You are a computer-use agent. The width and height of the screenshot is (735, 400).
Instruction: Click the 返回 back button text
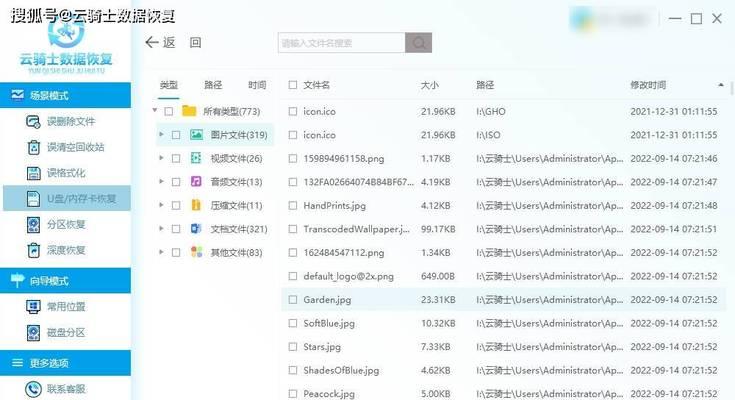tap(182, 43)
